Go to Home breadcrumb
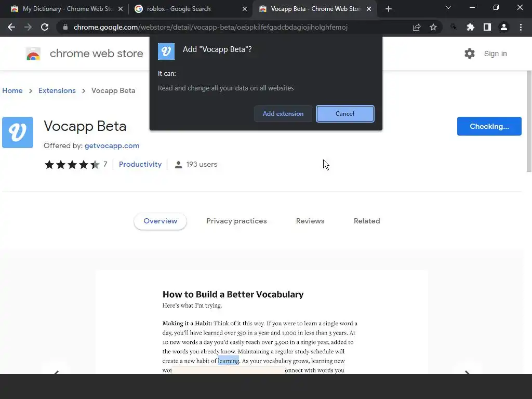Viewport: 532px width, 399px height. (x=12, y=90)
